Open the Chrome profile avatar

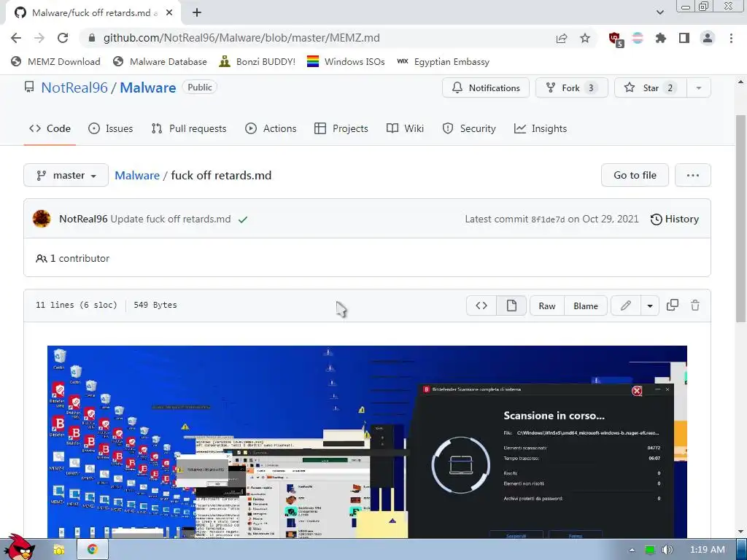tap(708, 38)
